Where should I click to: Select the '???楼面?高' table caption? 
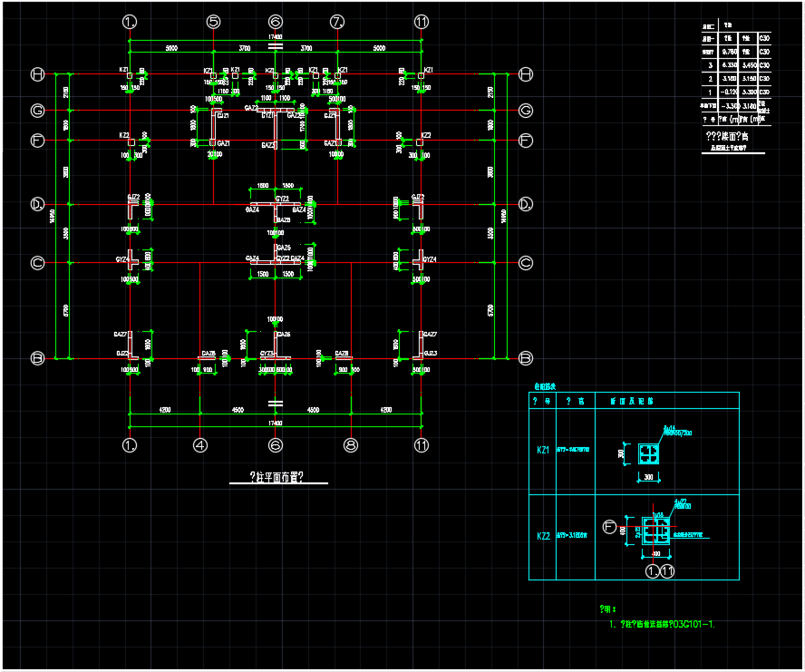[x=727, y=136]
